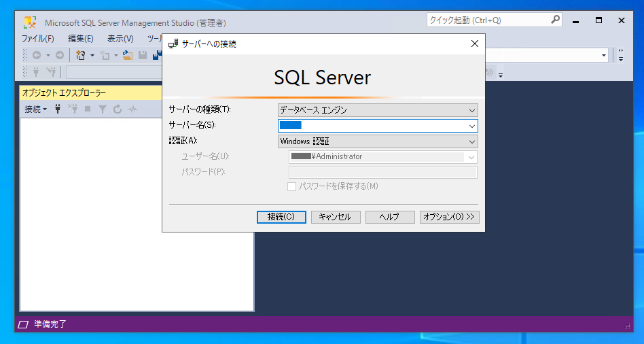The height and width of the screenshot is (344, 644).
Task: Click the ヘルプ button
Action: [x=390, y=217]
